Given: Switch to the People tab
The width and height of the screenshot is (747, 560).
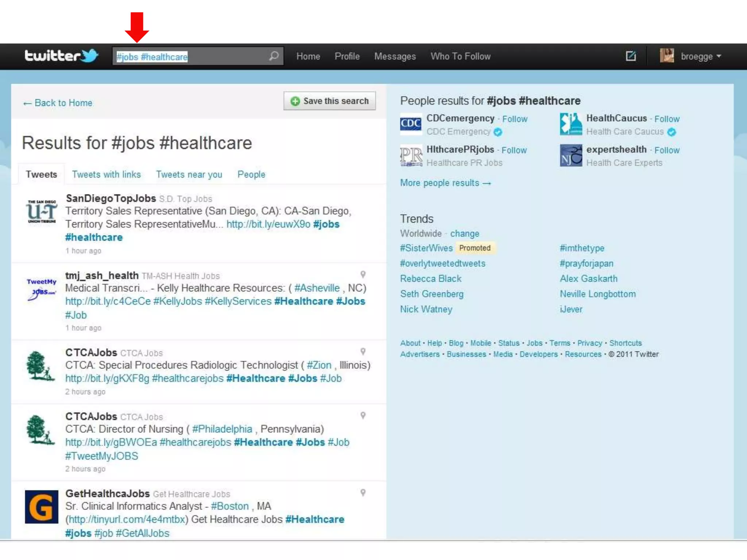Looking at the screenshot, I should click(251, 175).
